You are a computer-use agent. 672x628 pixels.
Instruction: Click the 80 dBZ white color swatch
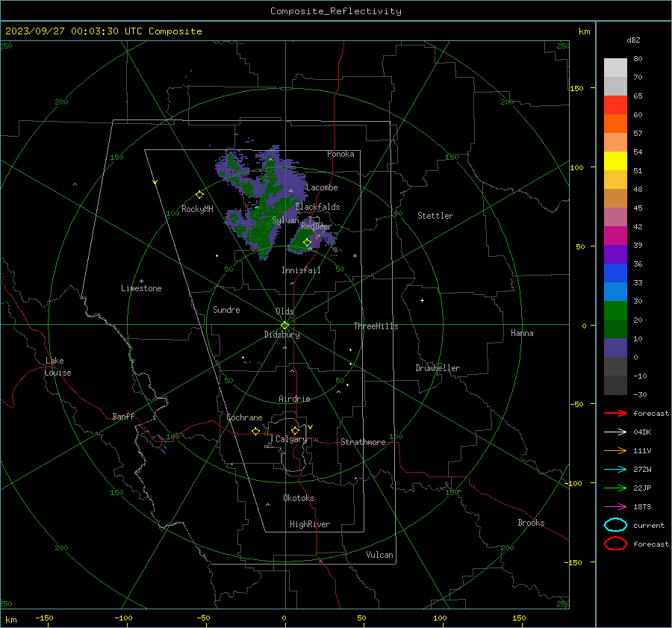(615, 67)
